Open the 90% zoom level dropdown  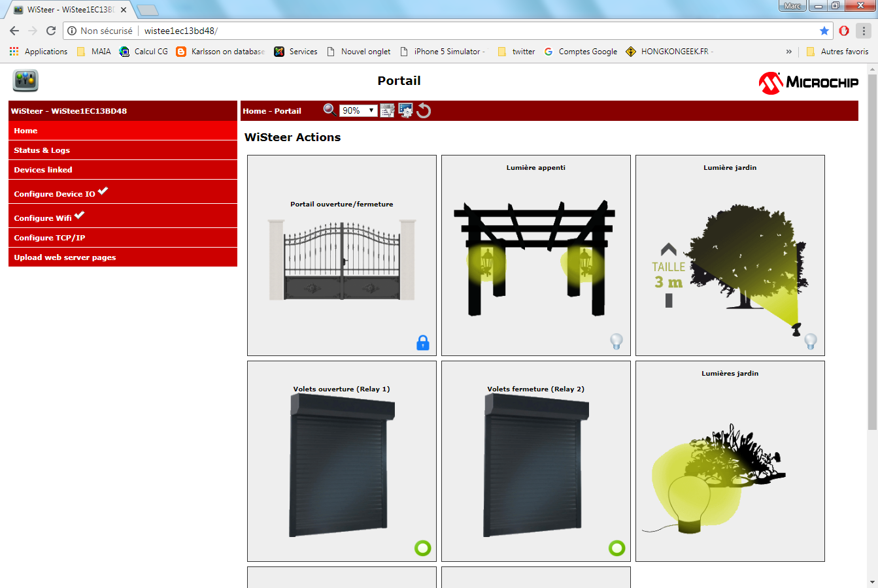click(x=358, y=110)
